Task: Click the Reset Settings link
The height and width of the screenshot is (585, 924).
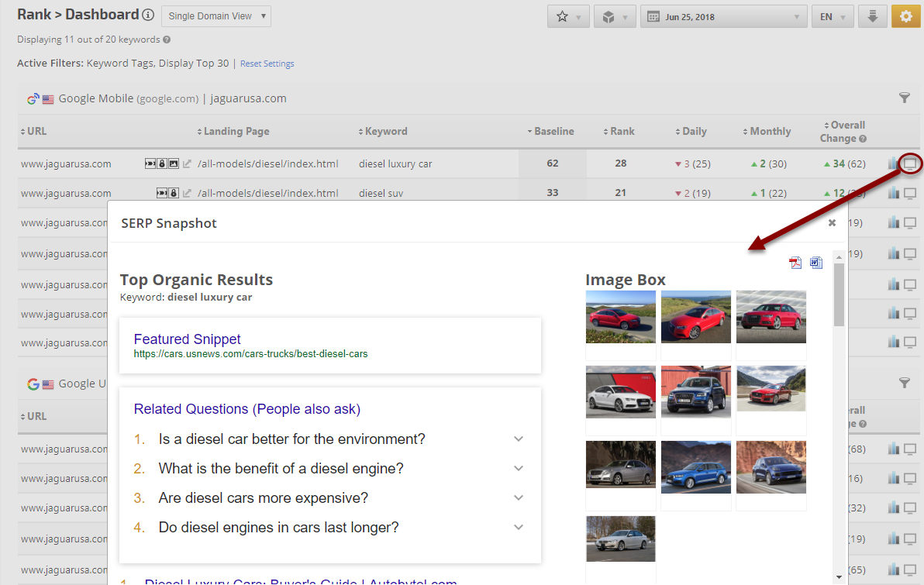Action: click(x=267, y=64)
